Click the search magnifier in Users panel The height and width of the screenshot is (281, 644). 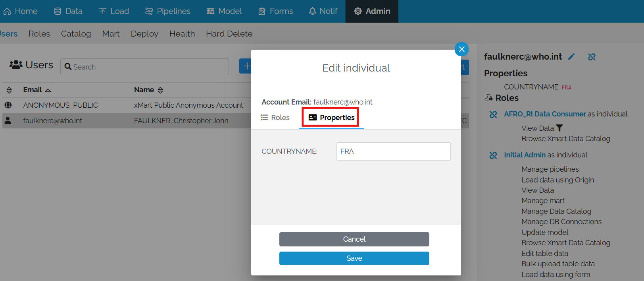pos(69,67)
